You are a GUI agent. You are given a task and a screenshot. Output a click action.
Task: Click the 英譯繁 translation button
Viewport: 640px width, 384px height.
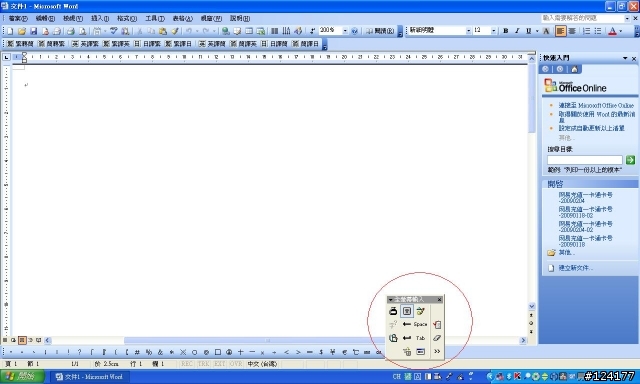pyautogui.click(x=85, y=44)
